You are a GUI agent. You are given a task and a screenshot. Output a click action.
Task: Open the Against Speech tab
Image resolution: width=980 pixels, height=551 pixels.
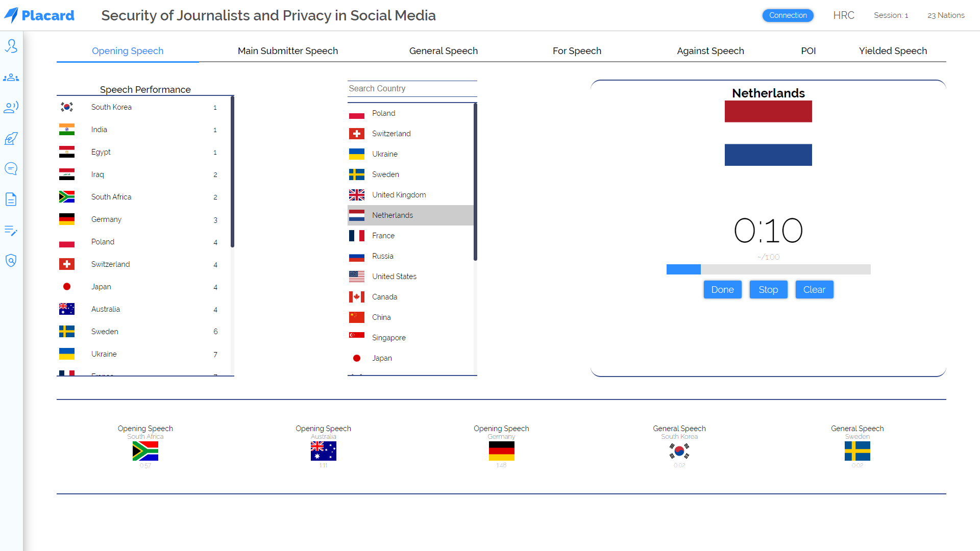[x=710, y=51]
